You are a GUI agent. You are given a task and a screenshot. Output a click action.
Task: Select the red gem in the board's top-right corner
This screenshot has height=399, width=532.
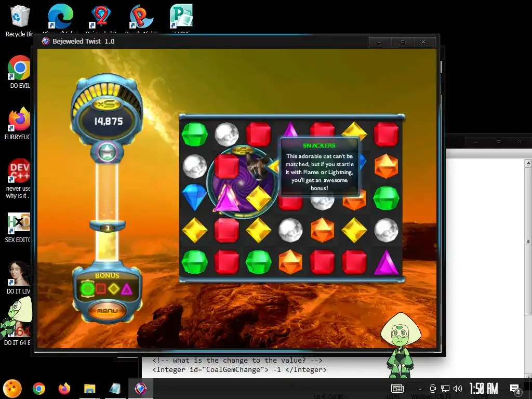[x=386, y=135]
